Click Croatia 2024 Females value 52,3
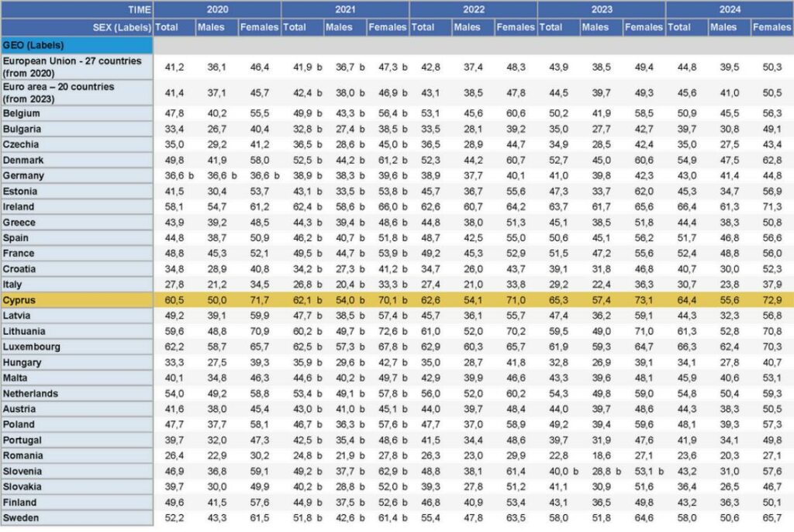 click(772, 269)
